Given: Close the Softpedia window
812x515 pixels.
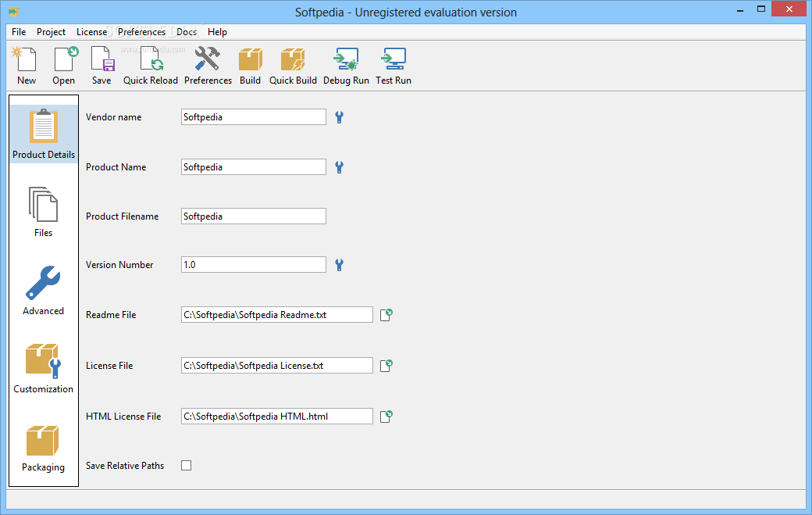Looking at the screenshot, I should pos(789,9).
